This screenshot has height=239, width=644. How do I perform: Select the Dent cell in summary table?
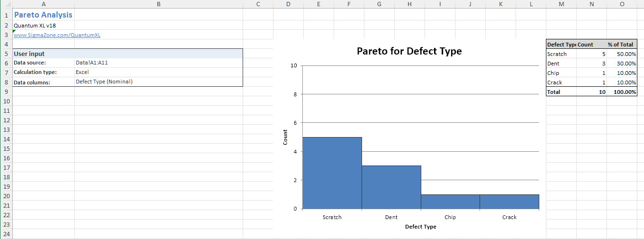pyautogui.click(x=561, y=63)
